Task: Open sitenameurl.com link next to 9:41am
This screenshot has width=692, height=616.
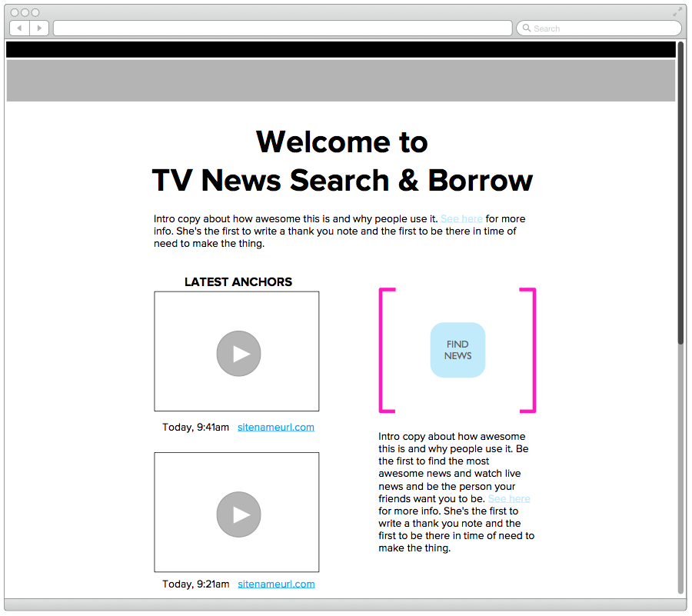Action: 276,427
